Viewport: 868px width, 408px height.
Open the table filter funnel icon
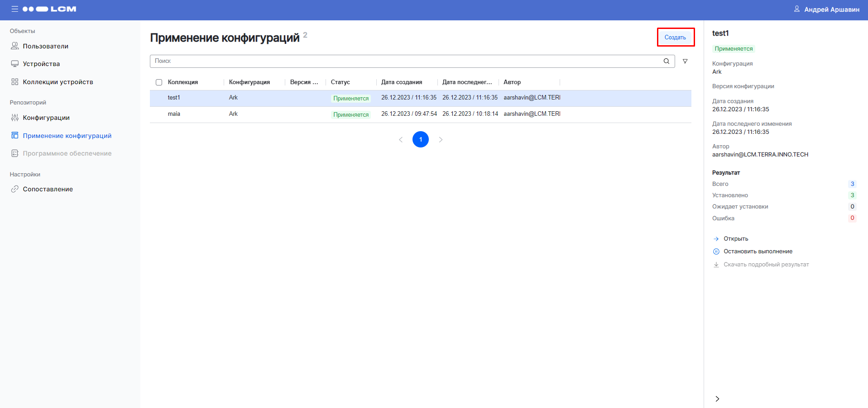click(x=685, y=61)
